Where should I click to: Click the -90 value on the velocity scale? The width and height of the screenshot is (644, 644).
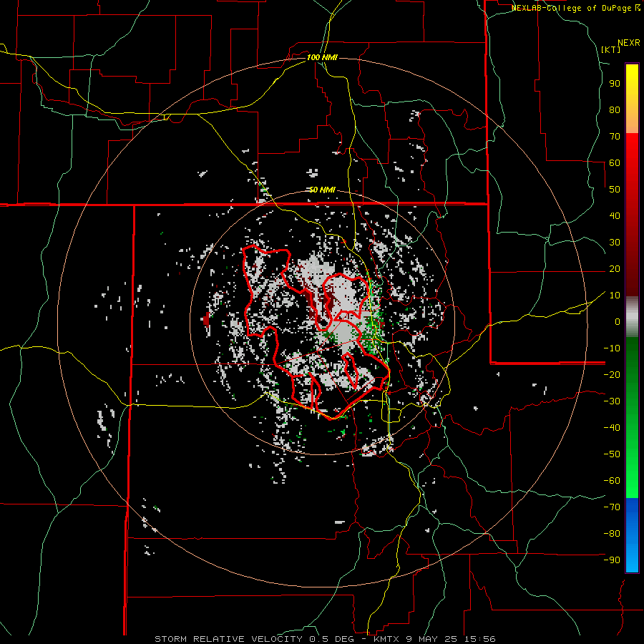pyautogui.click(x=612, y=560)
